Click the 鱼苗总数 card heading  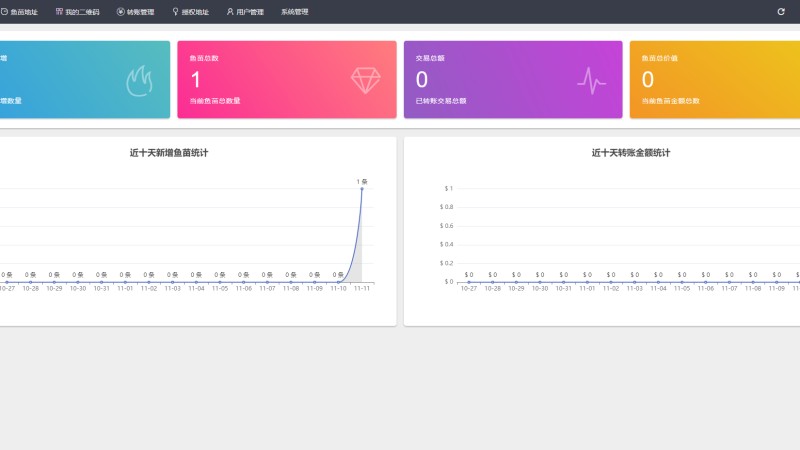pos(204,58)
